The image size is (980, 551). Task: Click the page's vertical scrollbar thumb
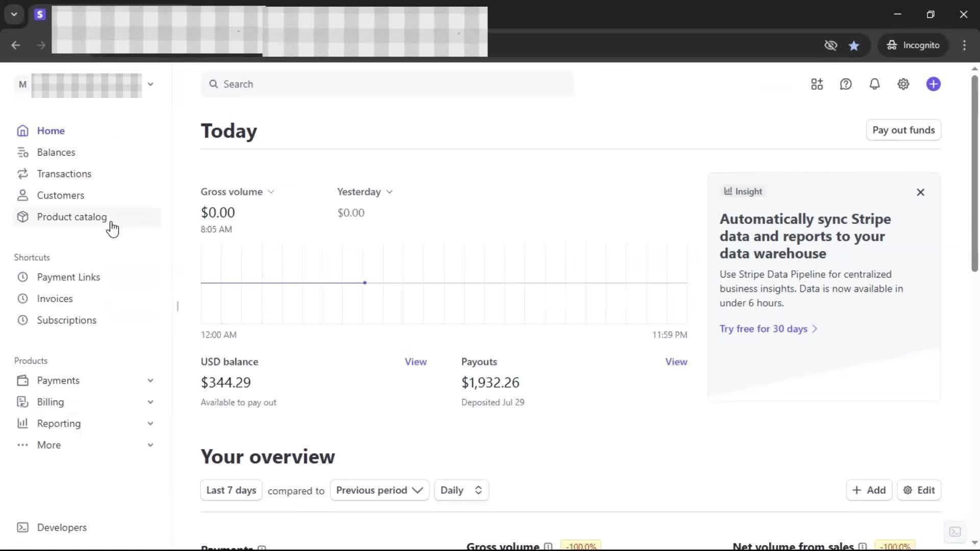point(974,173)
